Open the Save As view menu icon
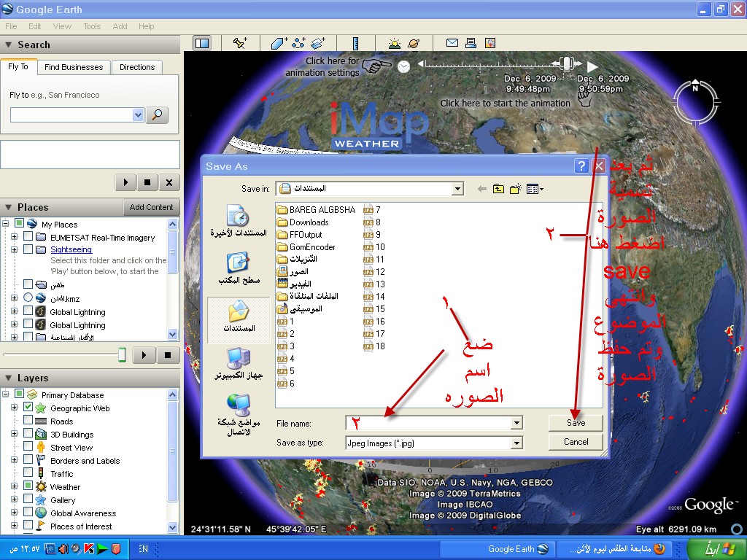Screen dimensions: 747x560 pos(535,189)
